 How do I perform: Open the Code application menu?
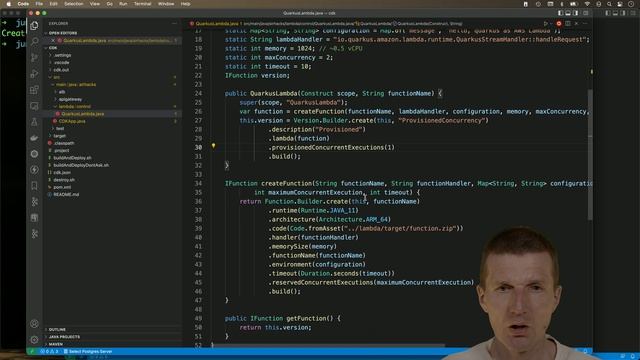[x=23, y=4]
